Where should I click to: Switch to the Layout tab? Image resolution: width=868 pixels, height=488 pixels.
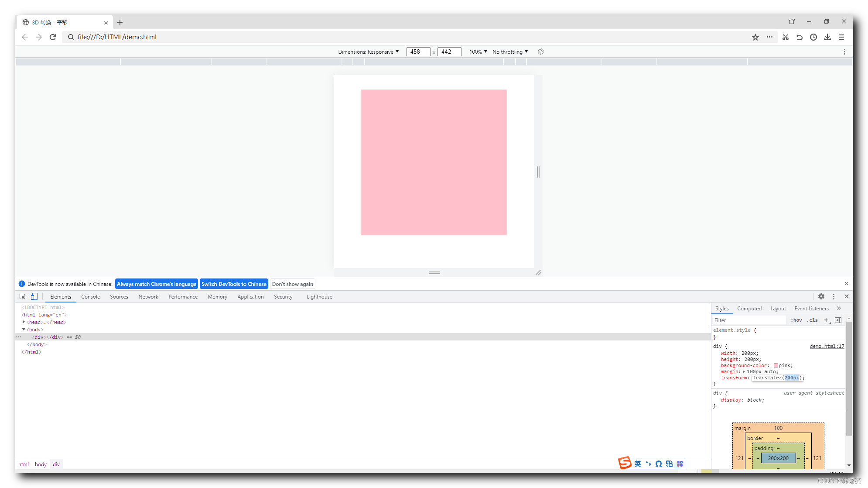pyautogui.click(x=778, y=309)
